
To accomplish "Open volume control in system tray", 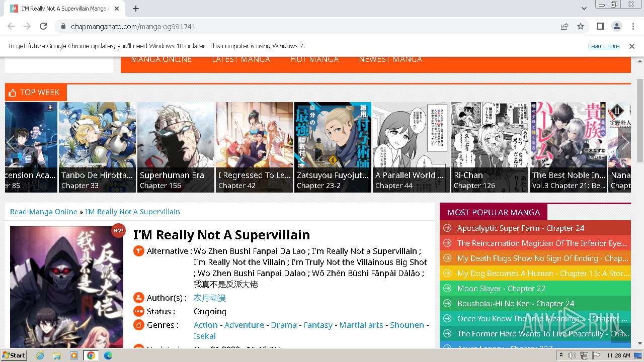I will point(572,355).
